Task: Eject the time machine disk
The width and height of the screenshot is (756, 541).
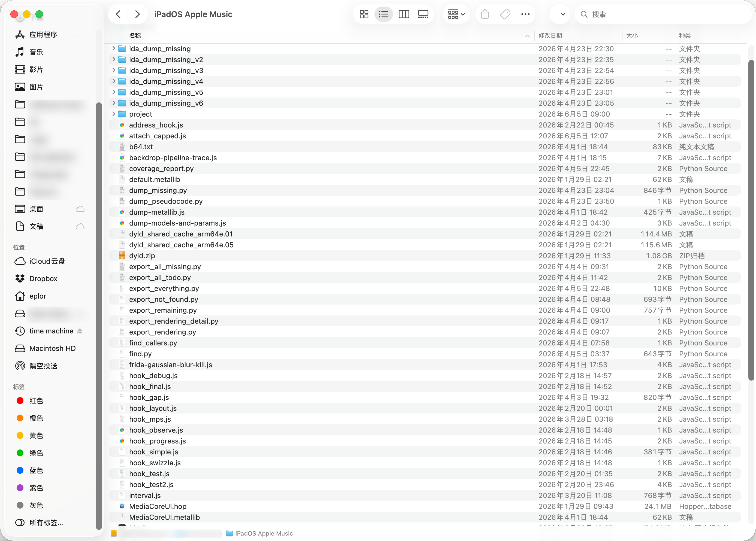Action: (x=80, y=331)
